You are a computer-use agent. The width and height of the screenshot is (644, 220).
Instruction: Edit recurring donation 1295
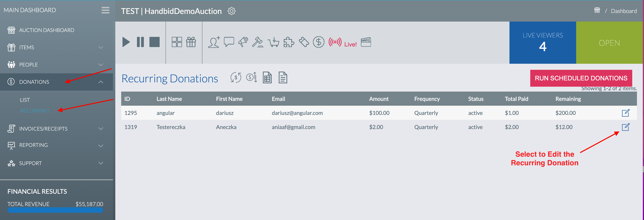(626, 113)
